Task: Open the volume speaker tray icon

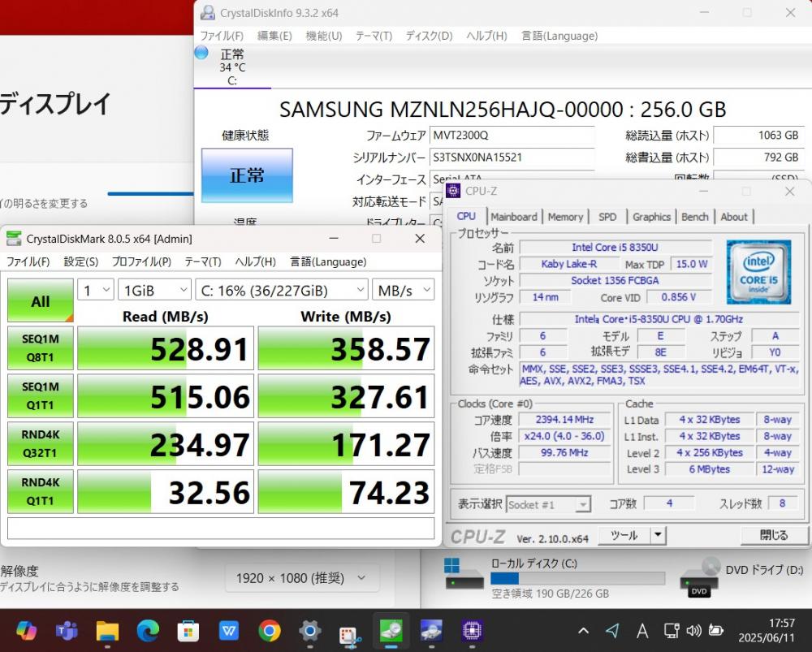Action: [693, 630]
